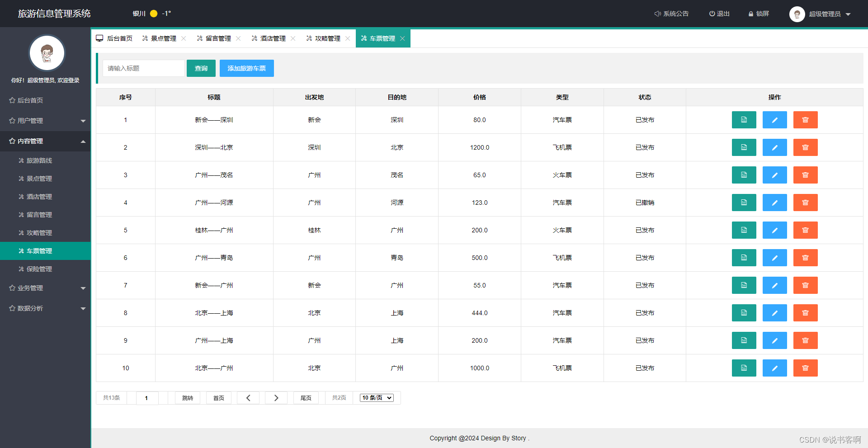Open sidebar item 后台首页
868x448 pixels.
coord(45,100)
